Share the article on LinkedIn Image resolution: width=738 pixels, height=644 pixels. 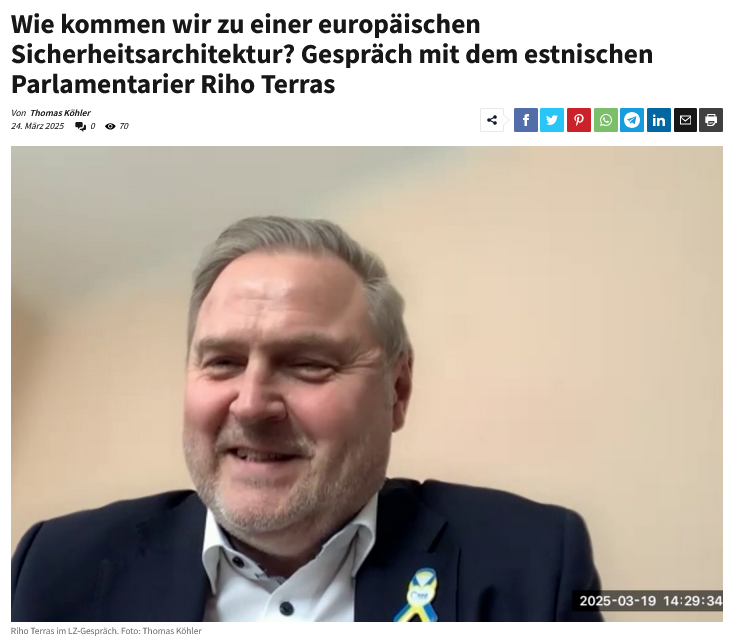pyautogui.click(x=659, y=120)
